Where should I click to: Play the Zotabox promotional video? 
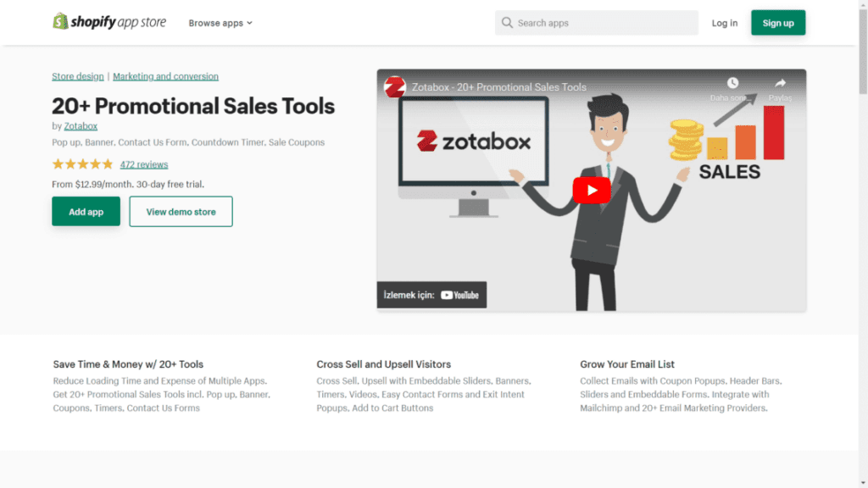[591, 190]
